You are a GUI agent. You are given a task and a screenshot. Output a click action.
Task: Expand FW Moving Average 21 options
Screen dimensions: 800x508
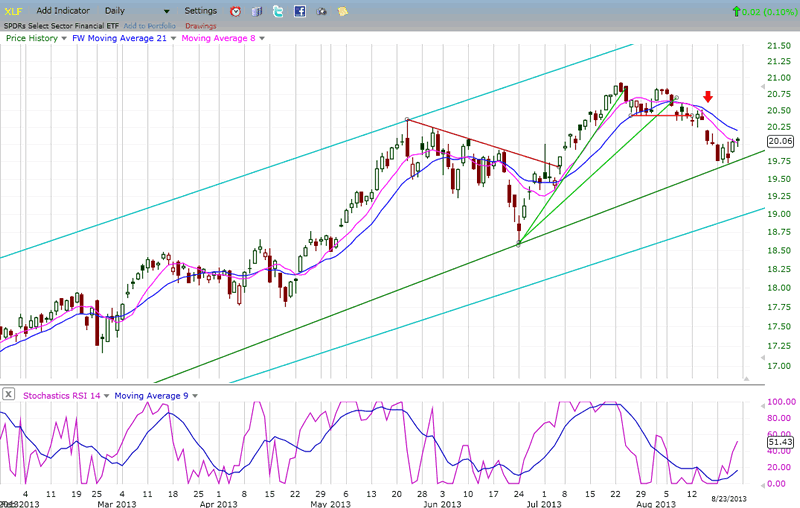171,38
